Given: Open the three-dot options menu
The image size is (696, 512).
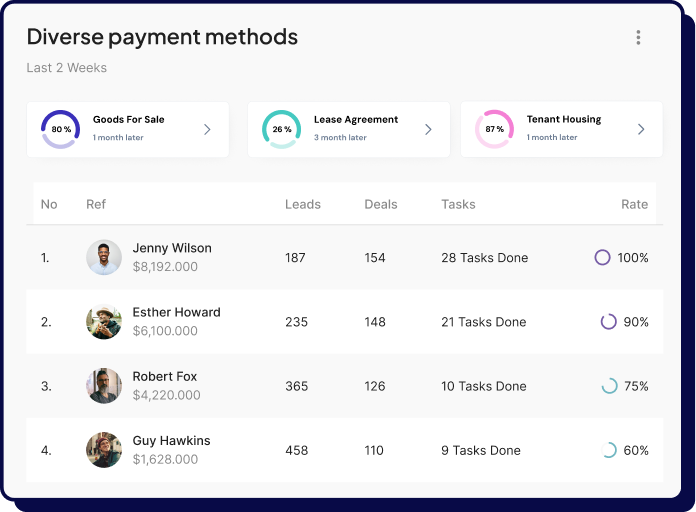Looking at the screenshot, I should (x=638, y=38).
